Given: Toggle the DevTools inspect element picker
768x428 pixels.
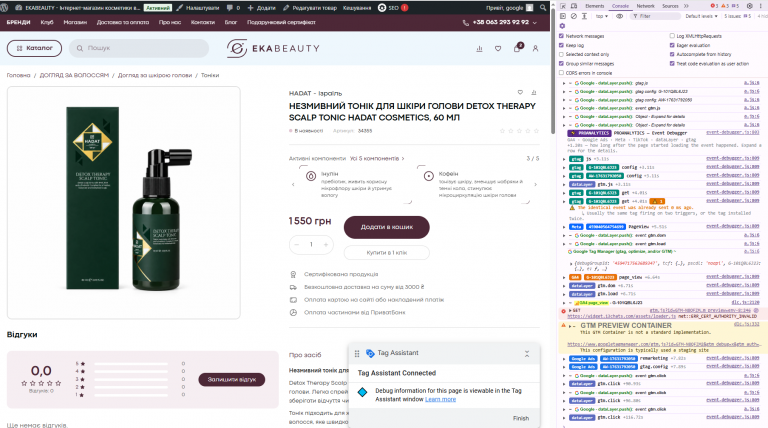Looking at the screenshot, I should tap(563, 6).
